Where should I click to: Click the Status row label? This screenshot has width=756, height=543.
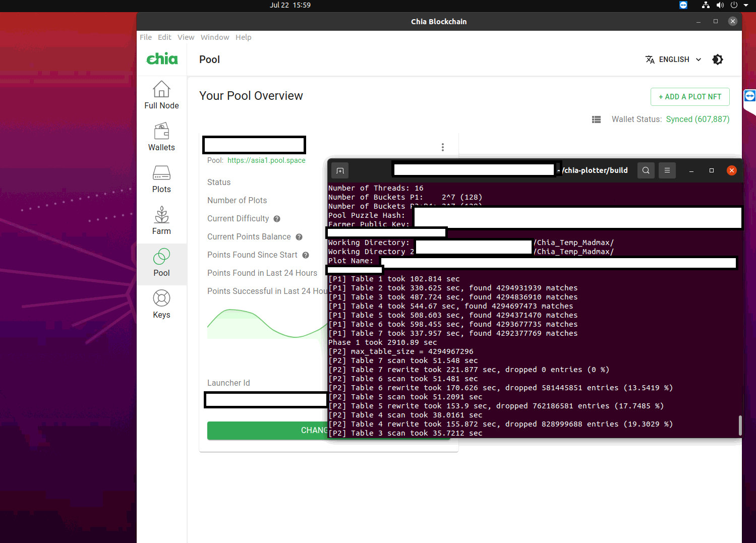point(219,183)
